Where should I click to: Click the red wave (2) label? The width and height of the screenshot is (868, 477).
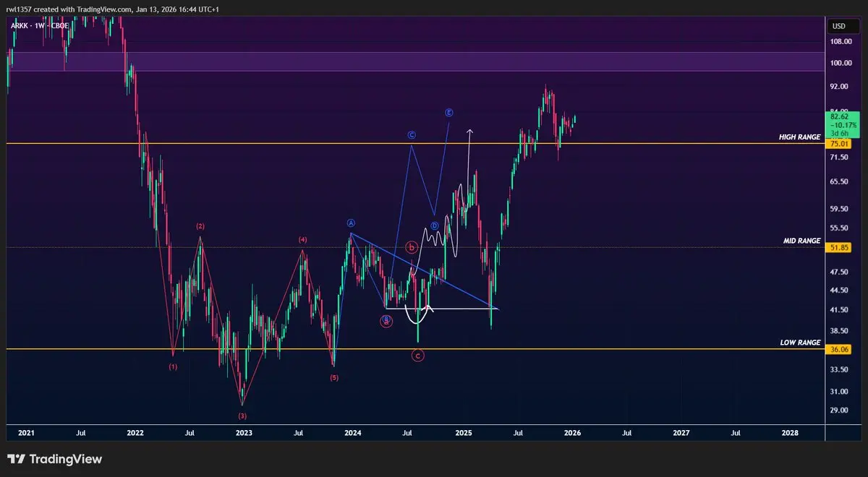point(200,226)
